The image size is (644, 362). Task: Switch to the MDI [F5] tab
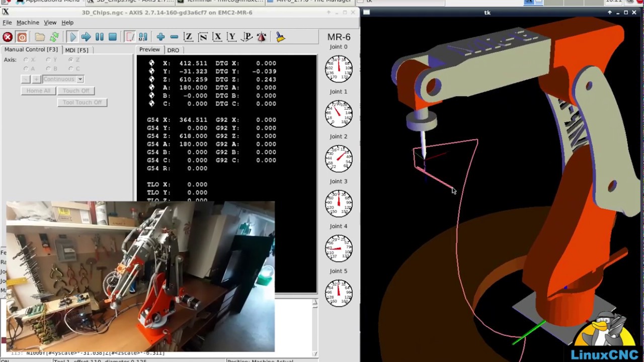point(76,50)
